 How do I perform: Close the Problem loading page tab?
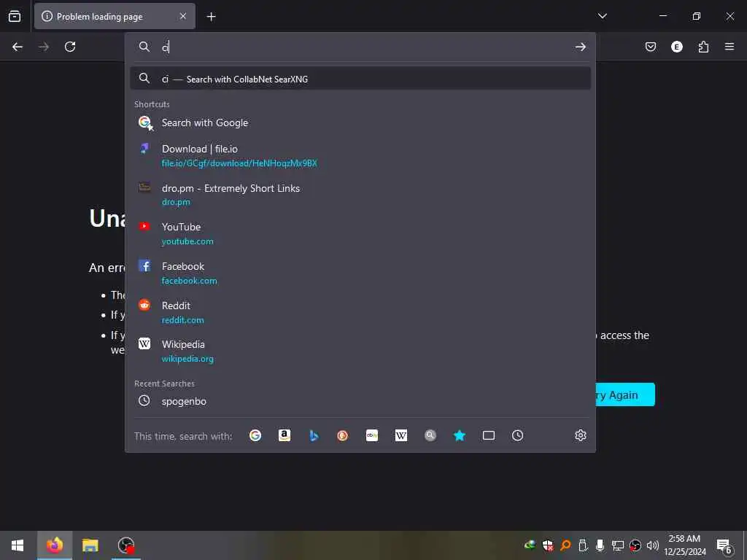click(x=183, y=16)
